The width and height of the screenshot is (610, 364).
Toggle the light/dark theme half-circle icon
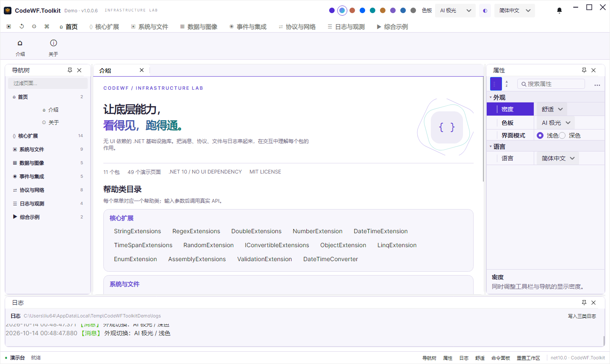(485, 11)
